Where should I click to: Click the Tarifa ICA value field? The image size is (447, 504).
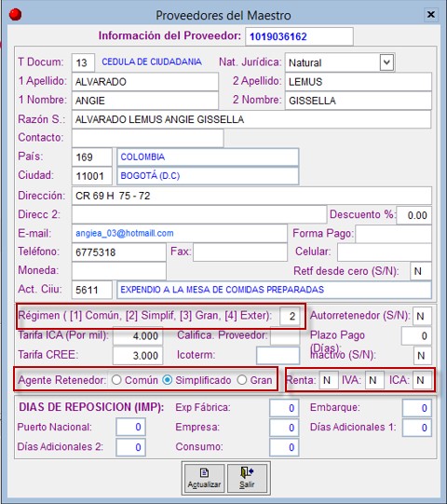click(138, 336)
